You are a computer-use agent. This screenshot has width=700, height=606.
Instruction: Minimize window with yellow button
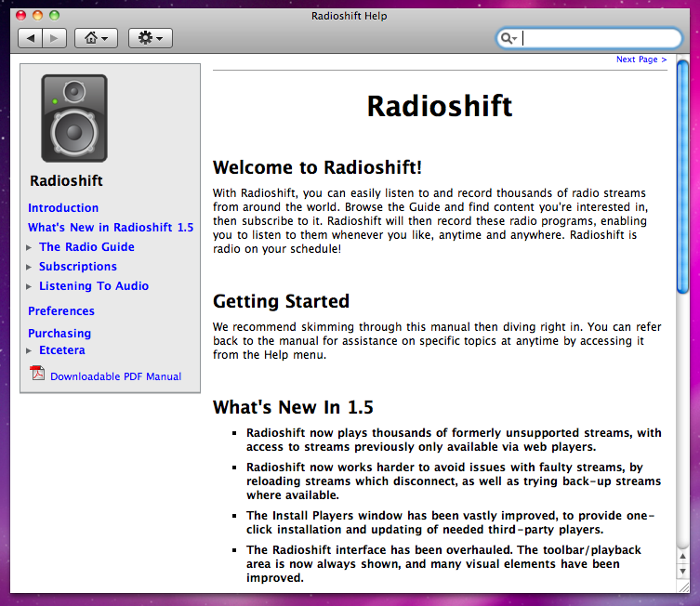pyautogui.click(x=37, y=16)
